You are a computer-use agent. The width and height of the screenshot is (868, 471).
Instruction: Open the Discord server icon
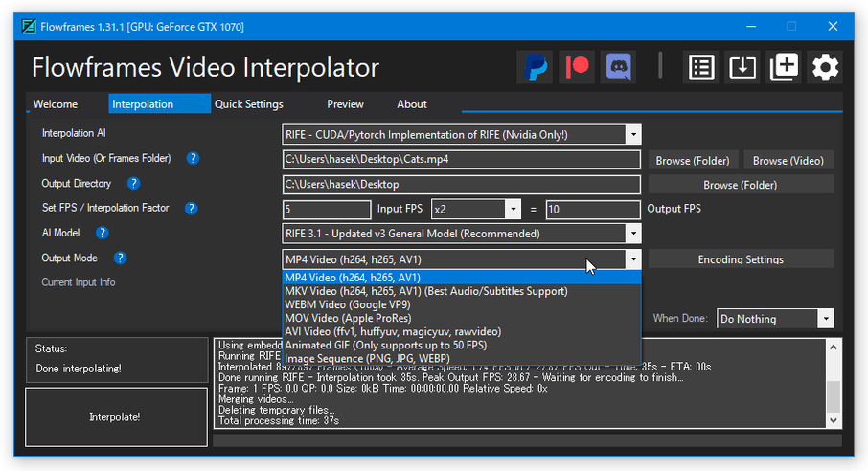click(618, 68)
